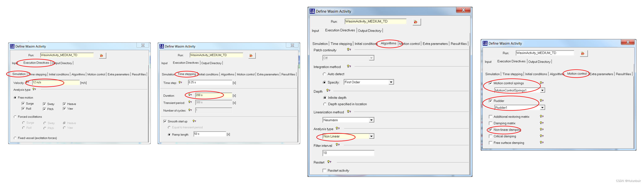Click help icon beside Transient period
644x184 pixels.
[x=190, y=102]
